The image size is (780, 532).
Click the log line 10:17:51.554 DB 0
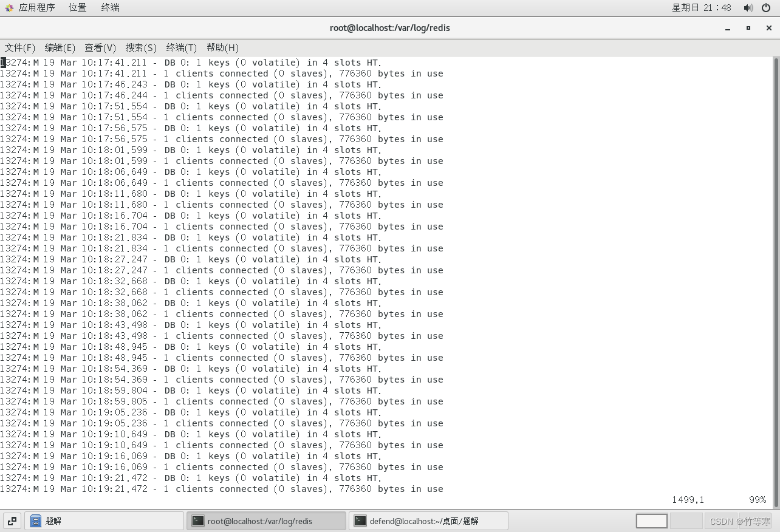191,106
